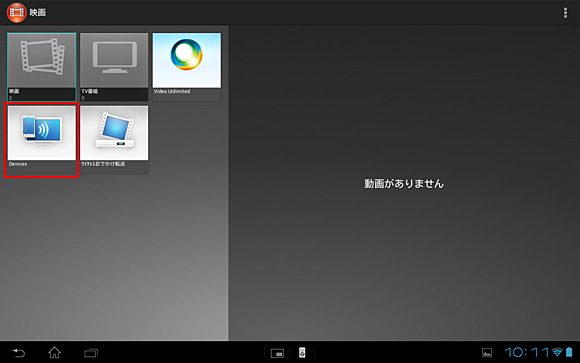Open the three-dot overflow menu
Screen dimensions: 580x363
[x=565, y=13]
